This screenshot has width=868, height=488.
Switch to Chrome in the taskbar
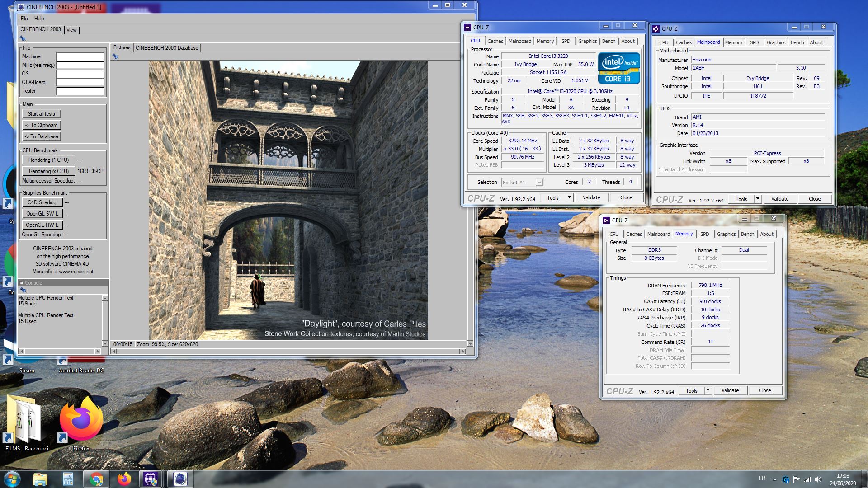click(96, 479)
